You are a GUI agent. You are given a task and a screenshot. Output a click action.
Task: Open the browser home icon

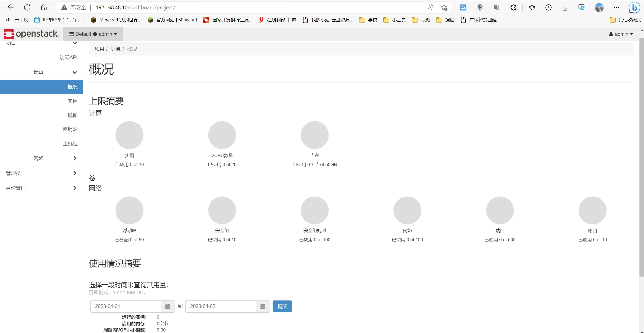click(x=44, y=8)
